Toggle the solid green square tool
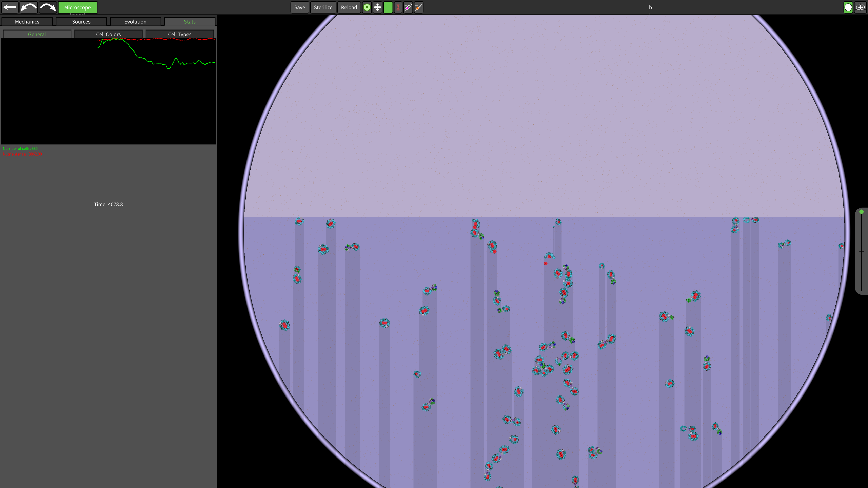Image resolution: width=868 pixels, height=488 pixels. [x=388, y=7]
